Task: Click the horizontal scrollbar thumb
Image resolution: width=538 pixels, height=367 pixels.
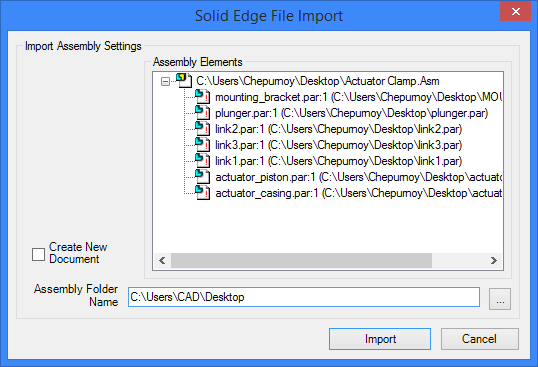Action: pos(301,261)
